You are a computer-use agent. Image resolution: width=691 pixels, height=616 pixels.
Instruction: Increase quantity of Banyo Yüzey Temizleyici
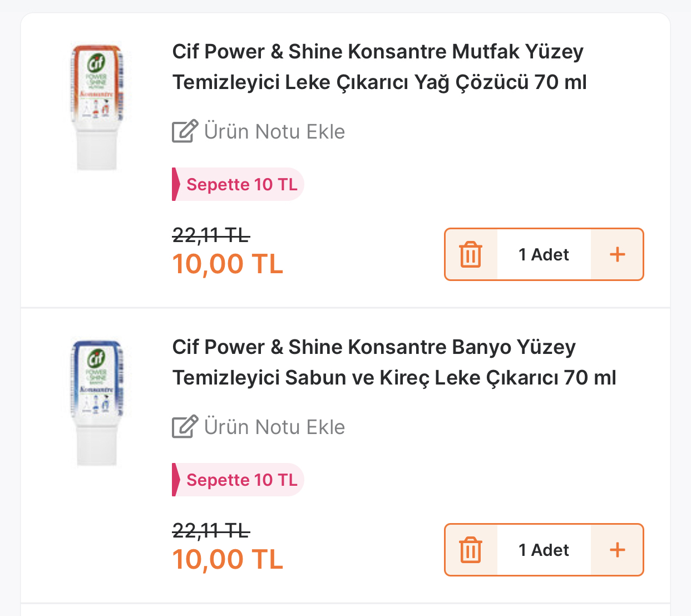coord(617,550)
